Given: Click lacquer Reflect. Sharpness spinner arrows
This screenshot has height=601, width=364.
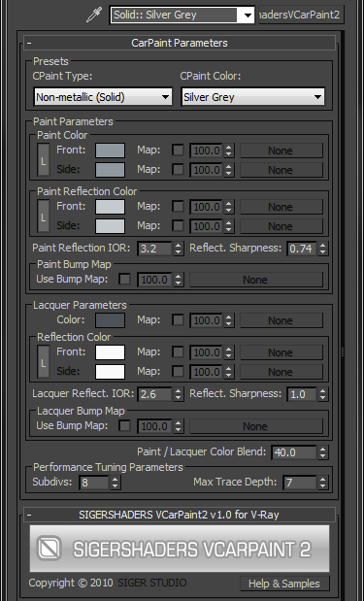Looking at the screenshot, I should pyautogui.click(x=323, y=394).
